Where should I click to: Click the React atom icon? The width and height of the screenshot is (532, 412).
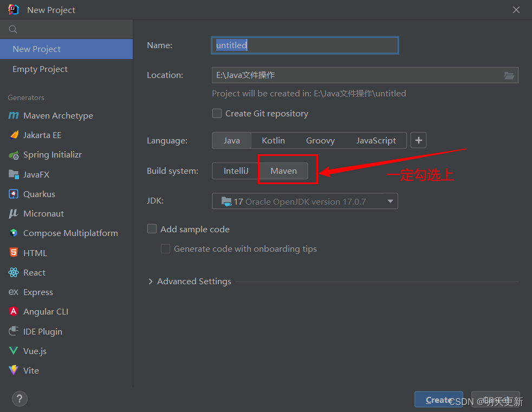tap(14, 272)
